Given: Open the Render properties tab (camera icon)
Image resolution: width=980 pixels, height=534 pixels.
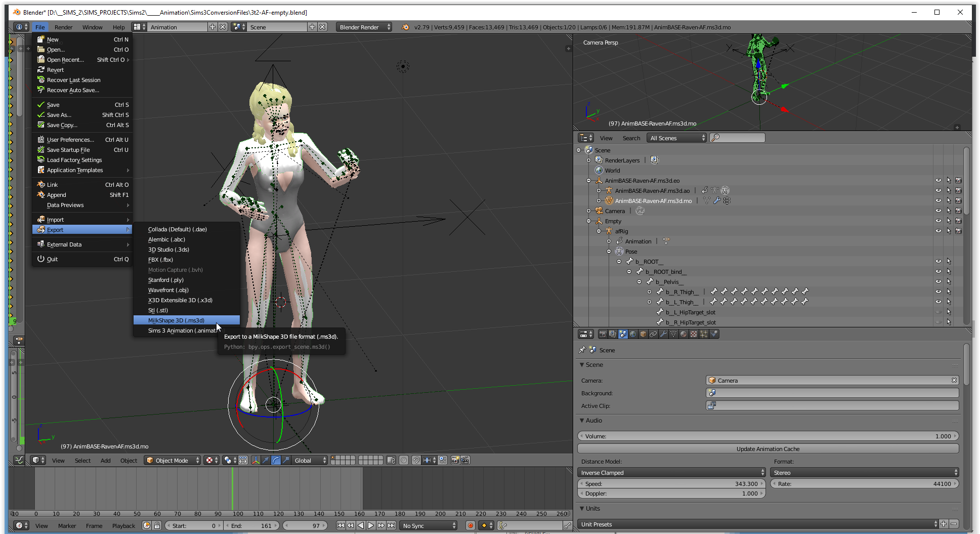Looking at the screenshot, I should [x=603, y=334].
